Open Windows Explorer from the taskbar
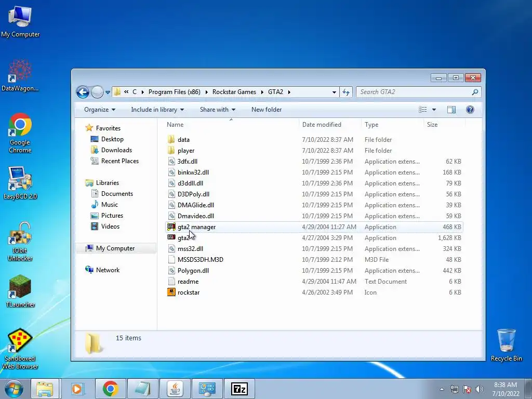 45,389
